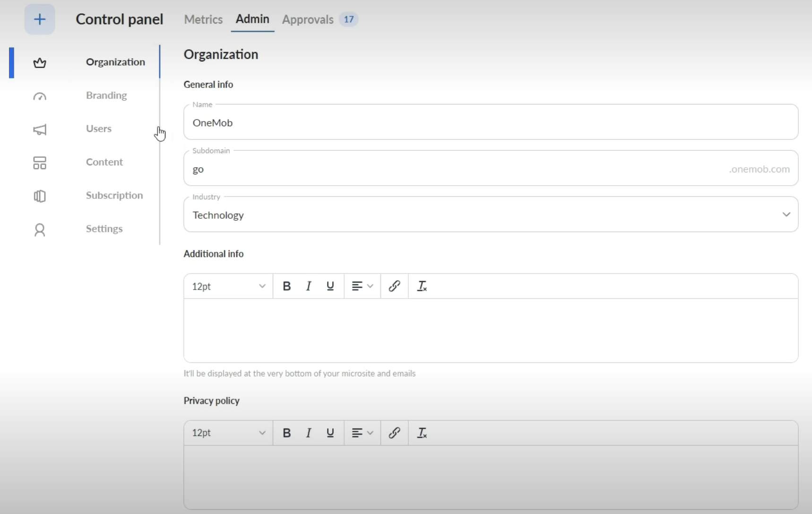Click the Approvals count badge 17
The height and width of the screenshot is (514, 812).
click(349, 19)
